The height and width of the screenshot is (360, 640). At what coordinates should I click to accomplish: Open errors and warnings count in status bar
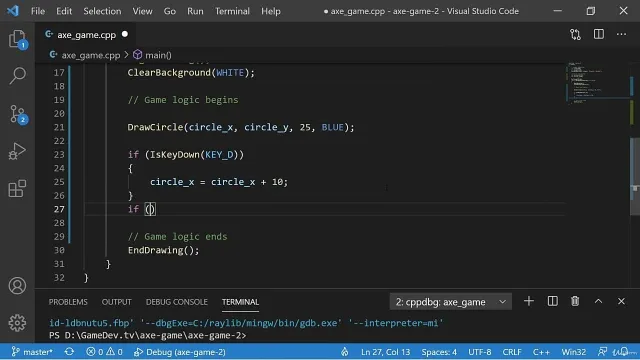(x=104, y=352)
